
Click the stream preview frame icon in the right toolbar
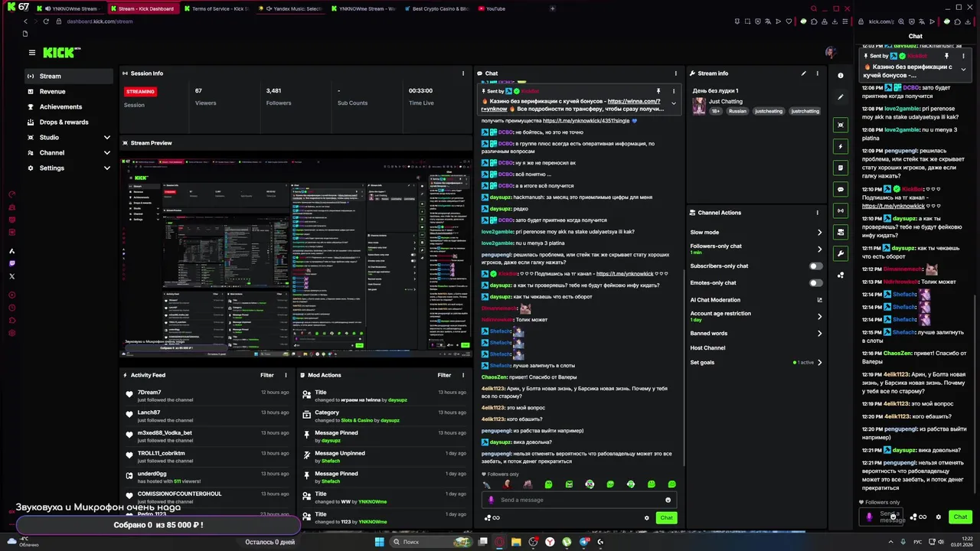click(x=841, y=125)
